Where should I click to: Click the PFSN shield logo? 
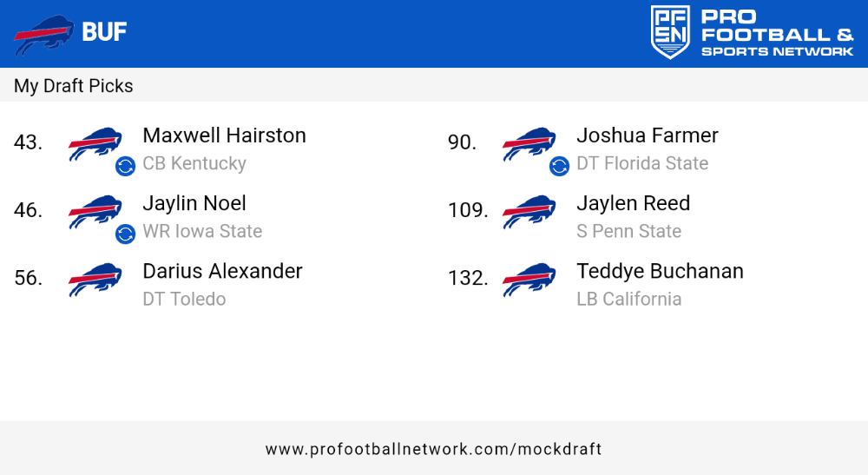pos(670,32)
